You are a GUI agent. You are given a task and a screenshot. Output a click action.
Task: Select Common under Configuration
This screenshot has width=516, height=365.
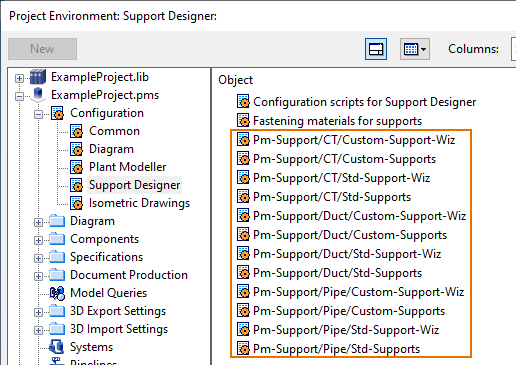[x=114, y=131]
